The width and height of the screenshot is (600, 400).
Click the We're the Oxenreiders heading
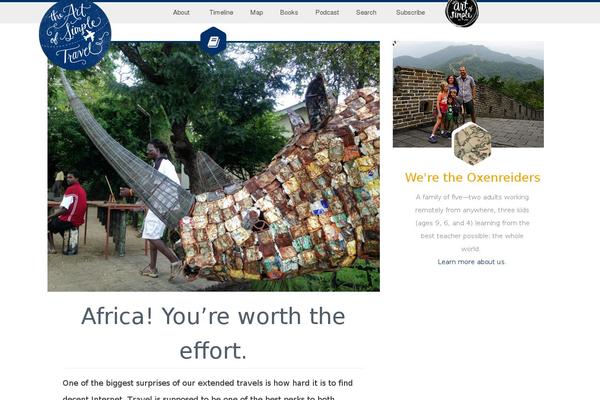(x=472, y=178)
